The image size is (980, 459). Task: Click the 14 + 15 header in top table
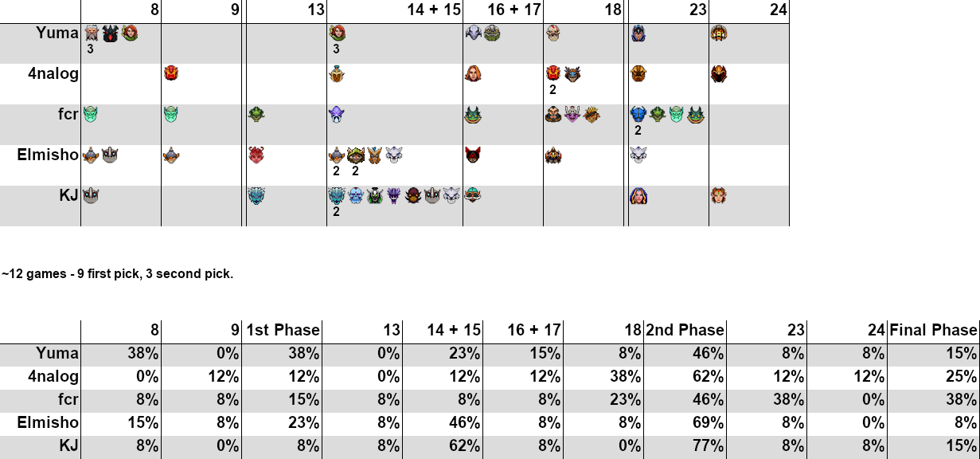click(433, 10)
